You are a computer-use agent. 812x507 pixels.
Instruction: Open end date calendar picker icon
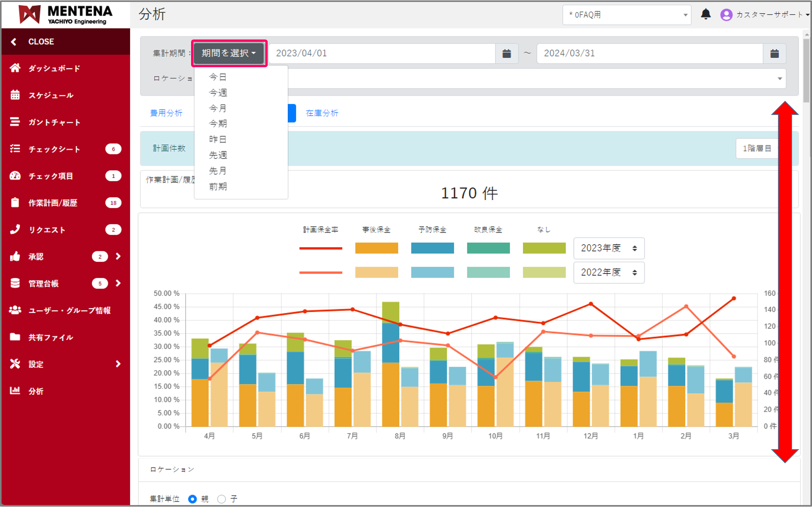[774, 54]
